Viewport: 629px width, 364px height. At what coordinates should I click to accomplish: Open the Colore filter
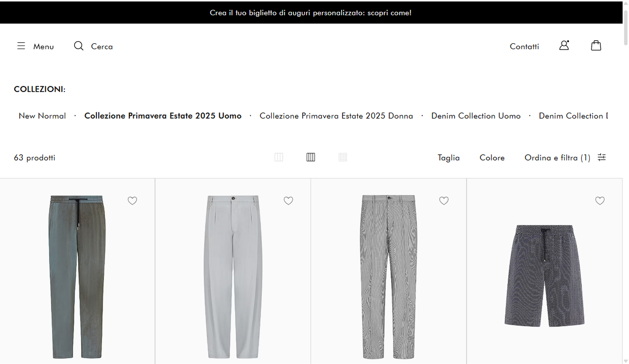pyautogui.click(x=492, y=157)
